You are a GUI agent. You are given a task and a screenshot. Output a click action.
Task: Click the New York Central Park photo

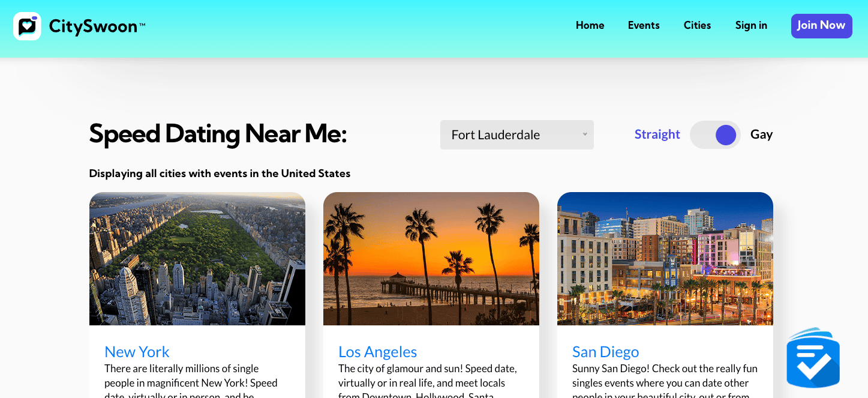[197, 259]
